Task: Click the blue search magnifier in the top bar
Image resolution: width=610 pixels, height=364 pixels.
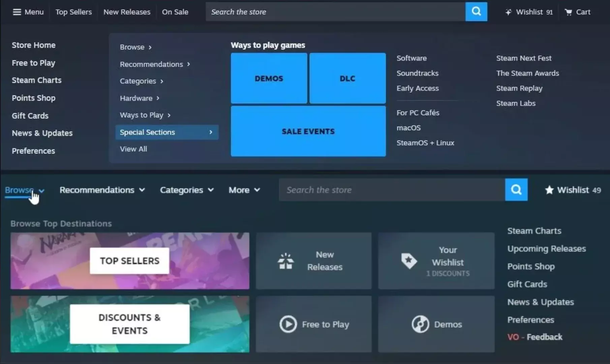Action: (476, 11)
